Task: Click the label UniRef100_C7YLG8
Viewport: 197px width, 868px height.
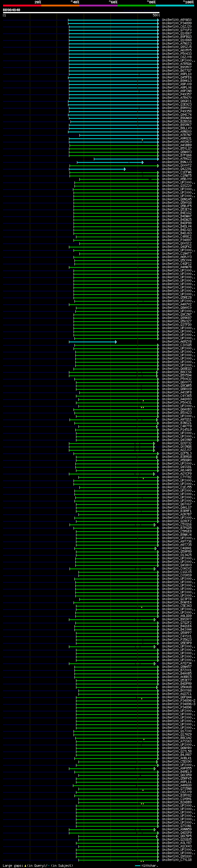Action: [x=177, y=860]
